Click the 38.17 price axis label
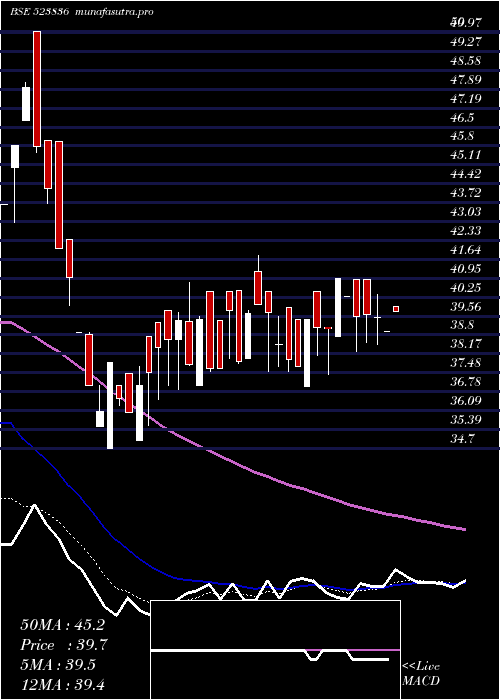Screen dimensions: 500x700 click(x=467, y=344)
